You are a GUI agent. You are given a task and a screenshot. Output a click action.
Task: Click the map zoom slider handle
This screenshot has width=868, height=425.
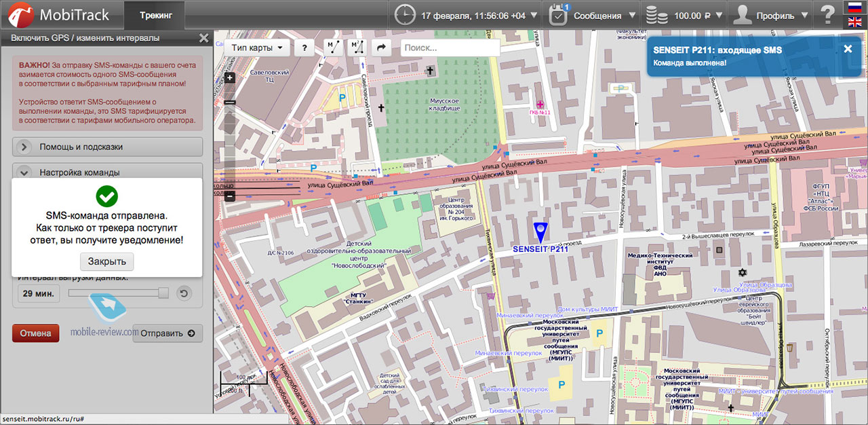click(230, 102)
